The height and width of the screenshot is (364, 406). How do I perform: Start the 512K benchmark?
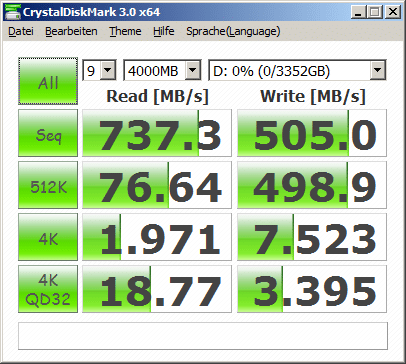click(x=48, y=185)
